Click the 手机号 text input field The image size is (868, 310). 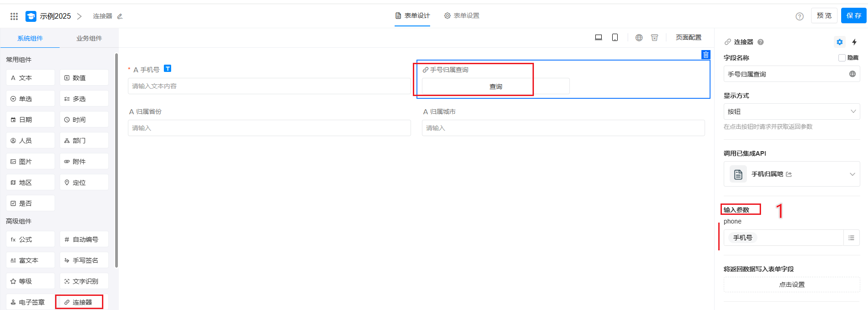269,86
